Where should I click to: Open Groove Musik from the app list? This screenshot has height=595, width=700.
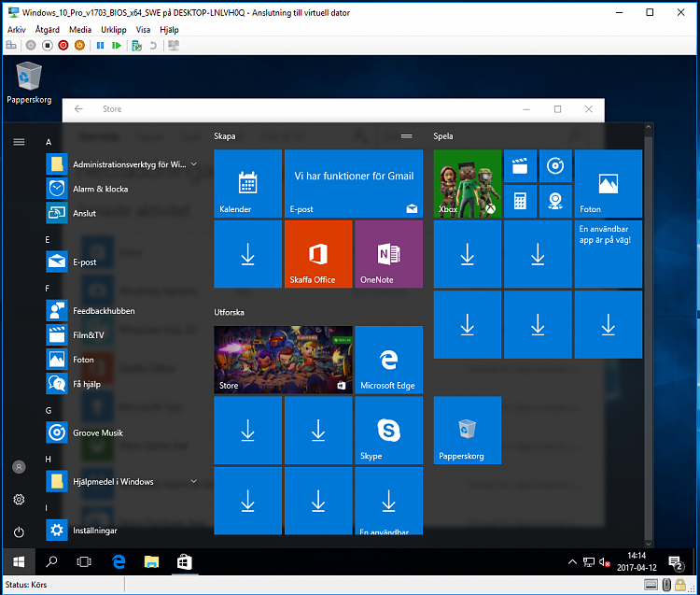click(123, 432)
